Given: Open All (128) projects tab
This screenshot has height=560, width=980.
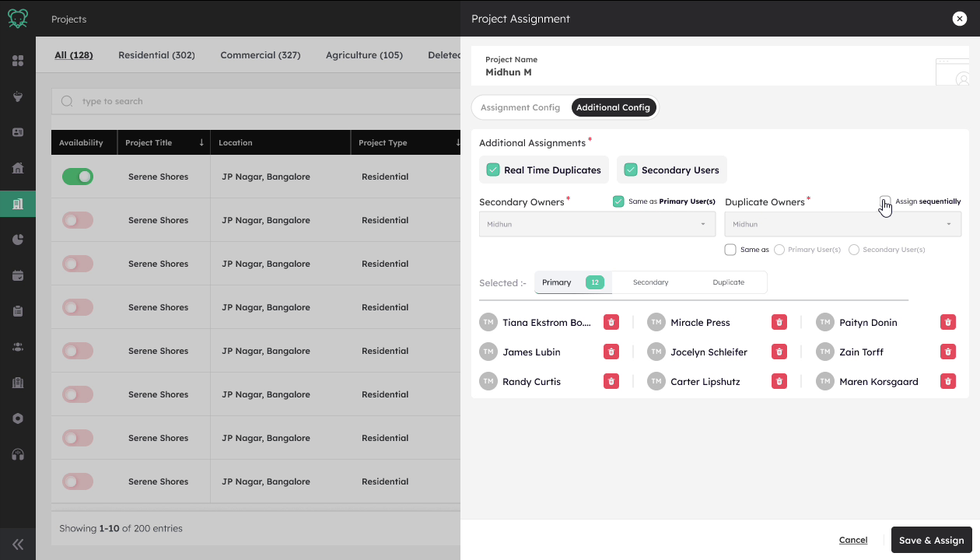Looking at the screenshot, I should click(74, 55).
